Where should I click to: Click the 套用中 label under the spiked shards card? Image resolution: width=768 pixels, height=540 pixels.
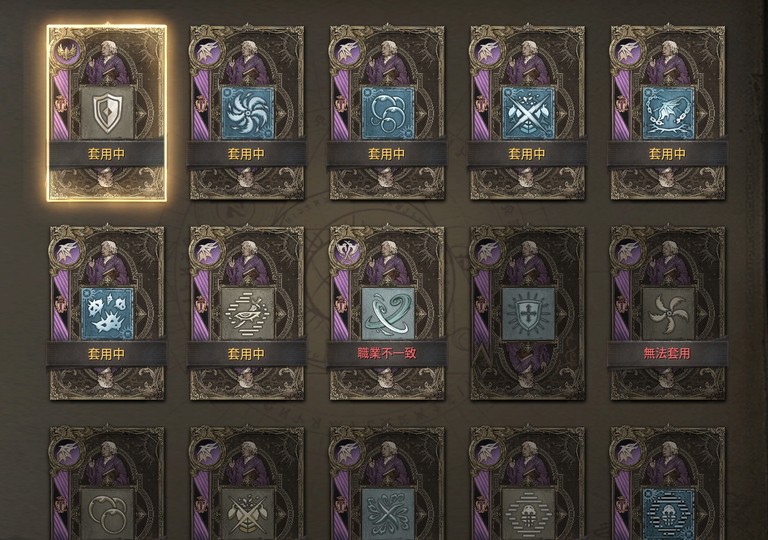click(x=106, y=354)
